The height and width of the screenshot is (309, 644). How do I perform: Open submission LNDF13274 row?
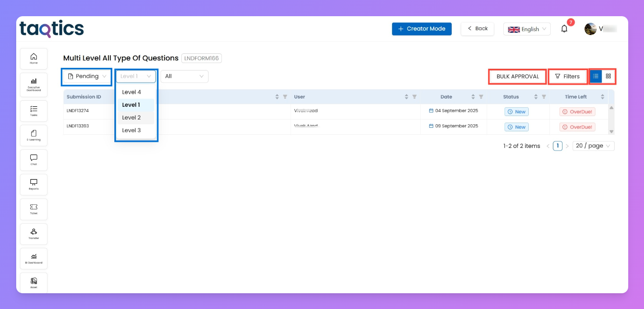tap(78, 111)
